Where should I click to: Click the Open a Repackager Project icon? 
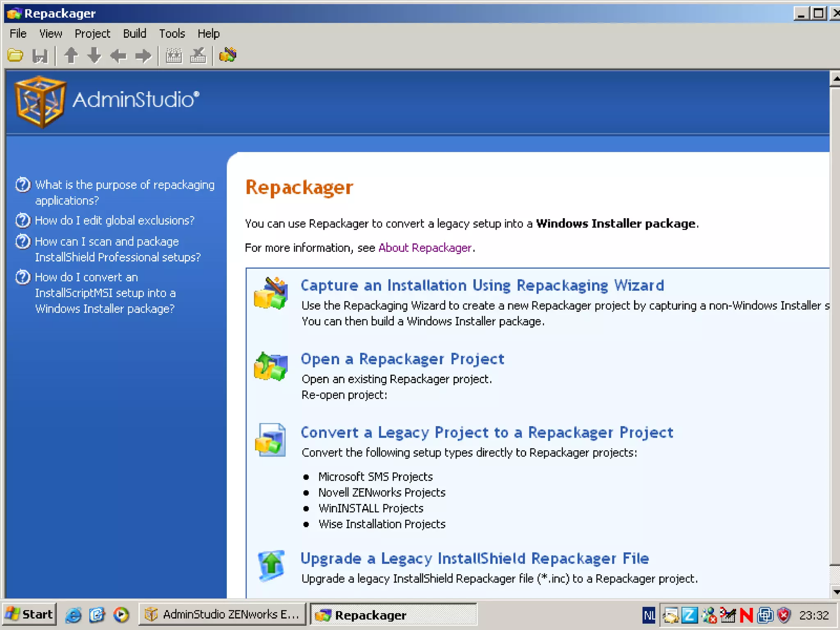[271, 366]
